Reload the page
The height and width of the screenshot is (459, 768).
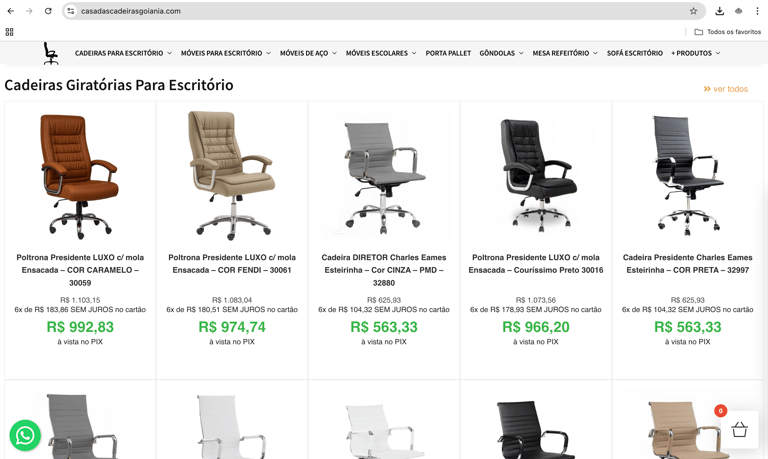tap(48, 11)
